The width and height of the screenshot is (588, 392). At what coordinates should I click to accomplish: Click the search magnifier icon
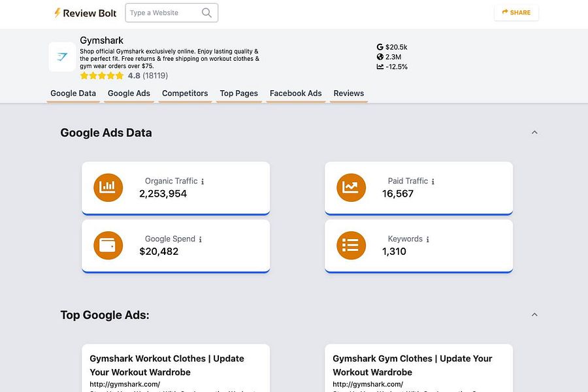206,12
